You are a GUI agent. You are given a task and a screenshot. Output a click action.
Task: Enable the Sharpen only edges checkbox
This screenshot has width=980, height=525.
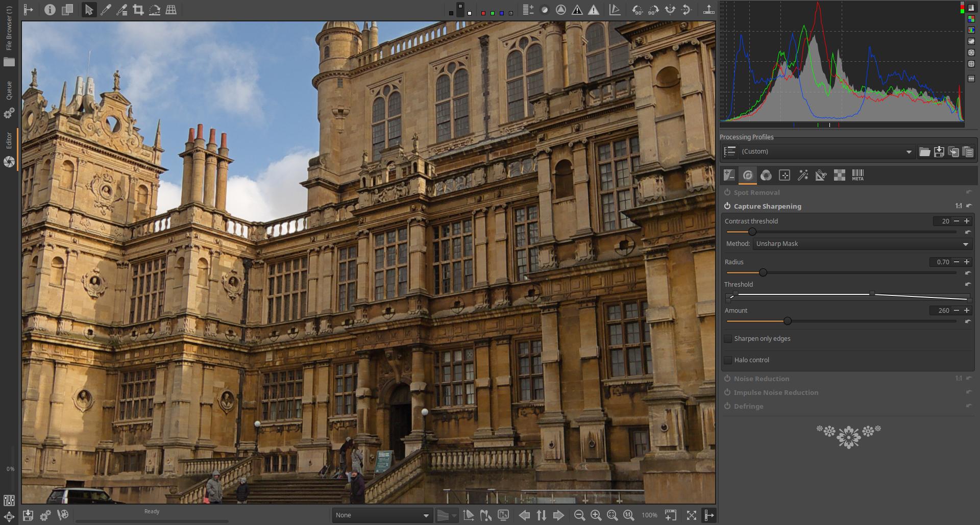click(728, 339)
